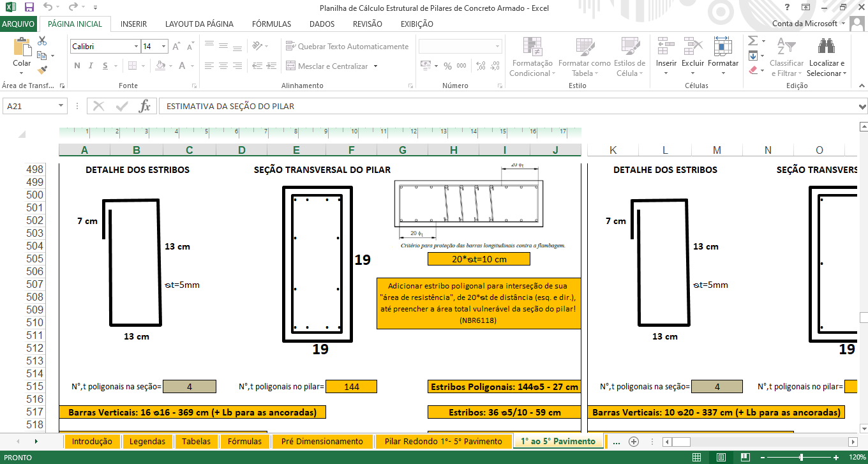Expand Mesclar e Centralizar dropdown arrow
868x464 pixels.
[x=375, y=66]
